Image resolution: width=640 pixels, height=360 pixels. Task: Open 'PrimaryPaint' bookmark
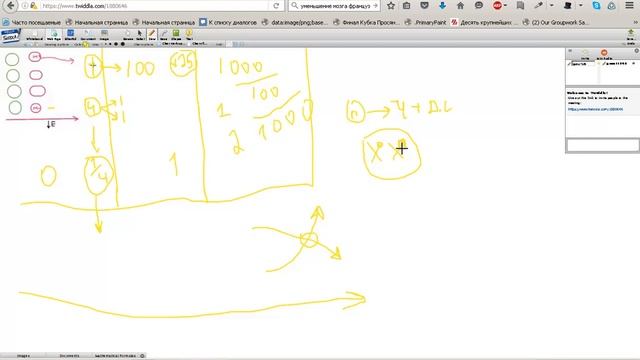pyautogui.click(x=426, y=22)
